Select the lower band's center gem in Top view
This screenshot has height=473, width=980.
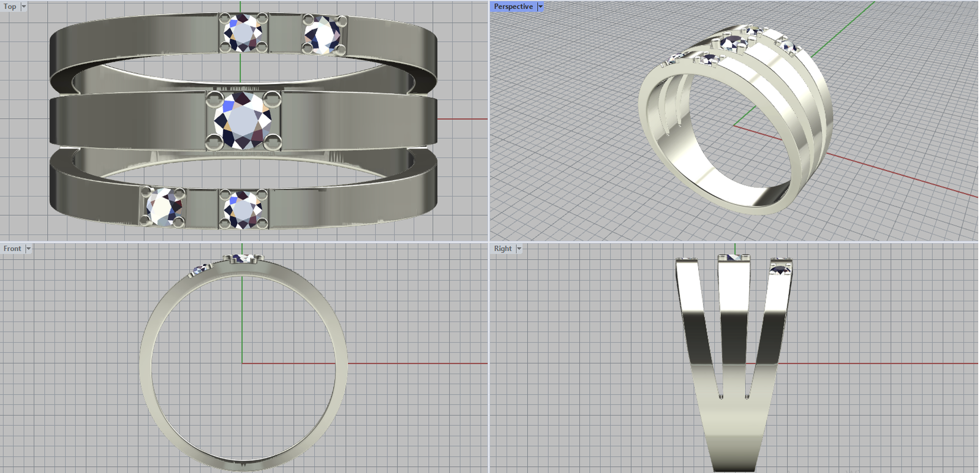pyautogui.click(x=243, y=208)
